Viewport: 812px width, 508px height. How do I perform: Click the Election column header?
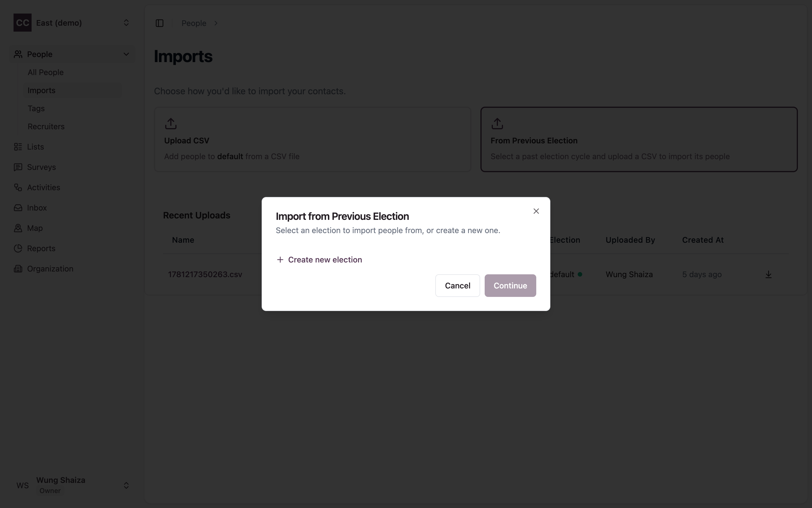(x=565, y=240)
